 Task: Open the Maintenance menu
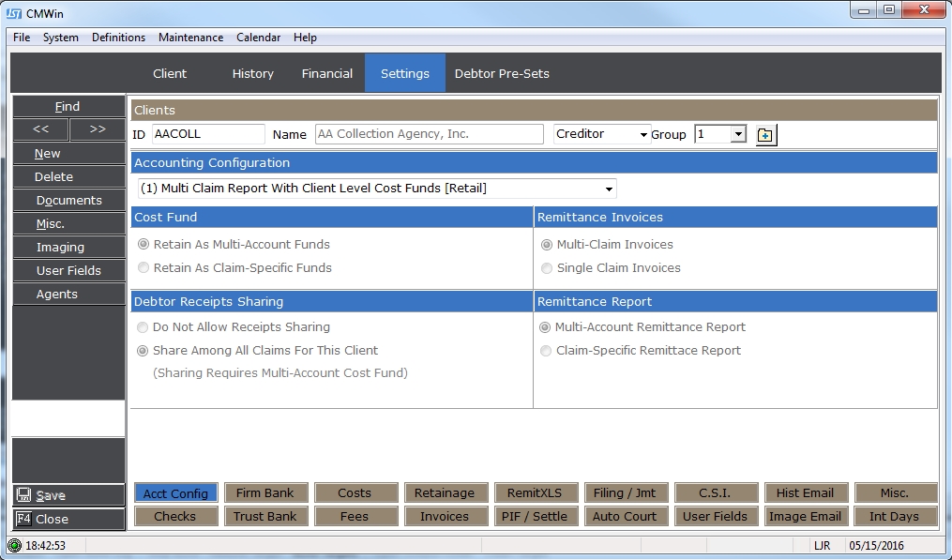pyautogui.click(x=190, y=38)
